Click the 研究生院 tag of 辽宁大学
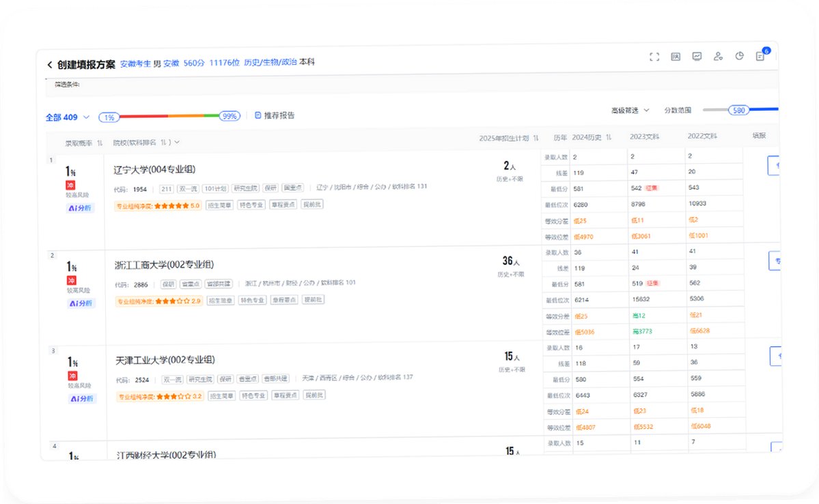Image resolution: width=819 pixels, height=504 pixels. tap(245, 188)
